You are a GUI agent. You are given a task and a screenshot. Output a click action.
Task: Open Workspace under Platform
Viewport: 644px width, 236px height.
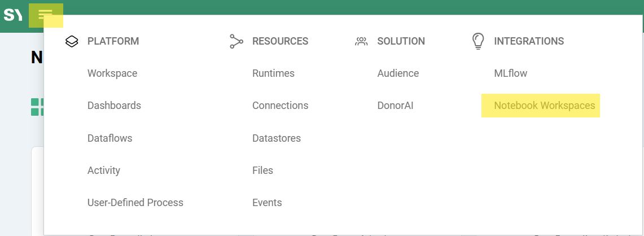[112, 73]
